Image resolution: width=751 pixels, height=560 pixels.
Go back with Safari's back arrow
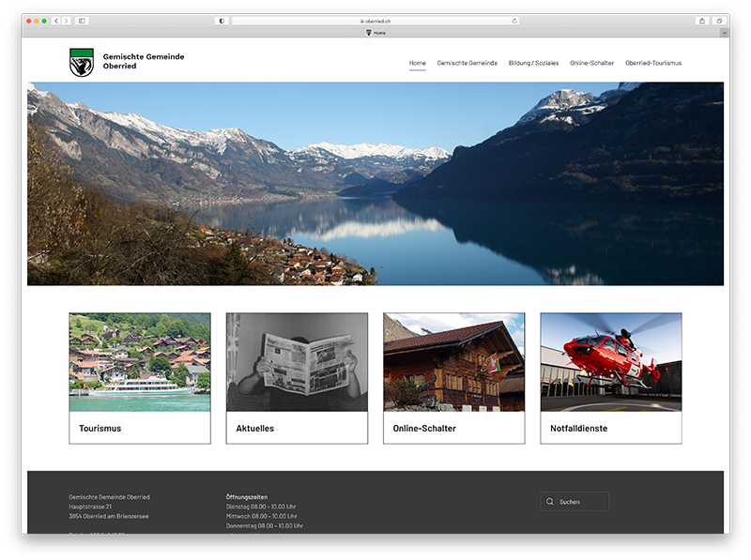pyautogui.click(x=56, y=21)
